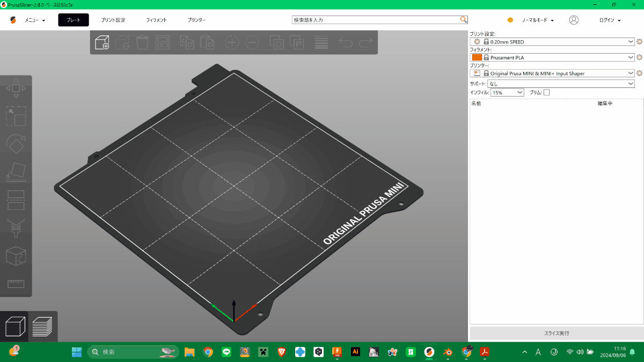This screenshot has height=362, width=644.
Task: Open LINE from the taskbar
Action: pos(226,352)
